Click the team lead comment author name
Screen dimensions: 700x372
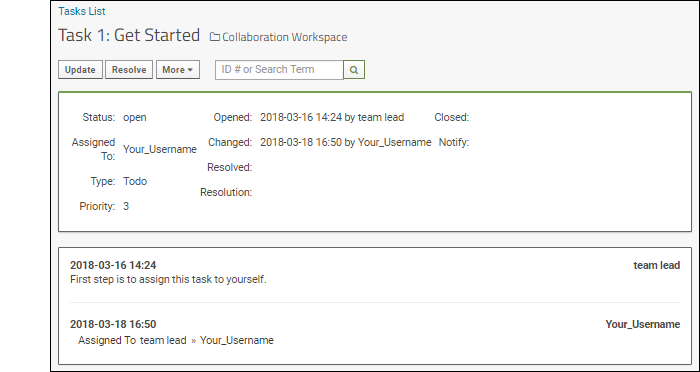pyautogui.click(x=657, y=265)
